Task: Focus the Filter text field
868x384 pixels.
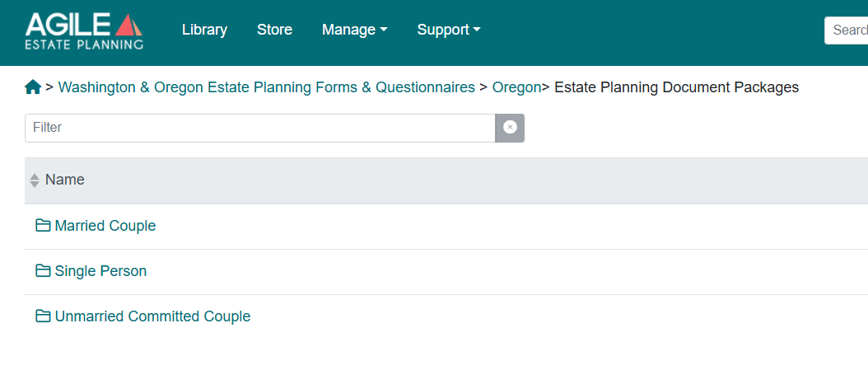Action: coord(260,128)
